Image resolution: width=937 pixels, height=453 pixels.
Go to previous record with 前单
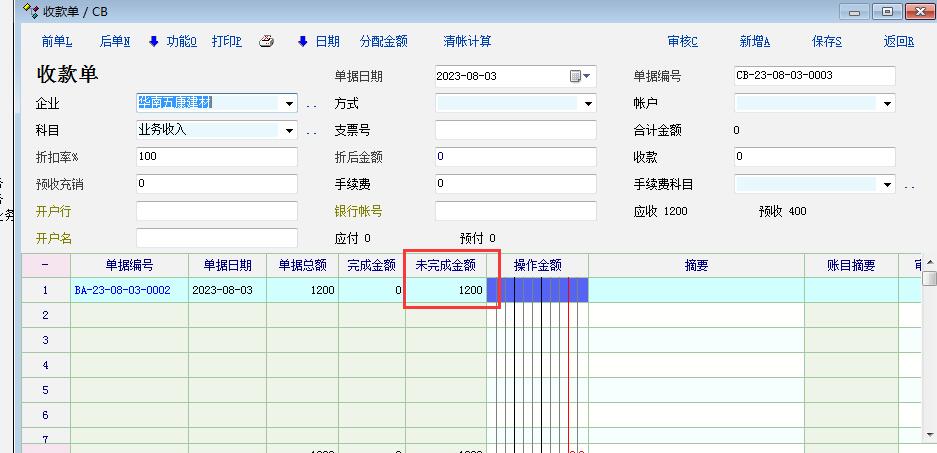pos(57,42)
